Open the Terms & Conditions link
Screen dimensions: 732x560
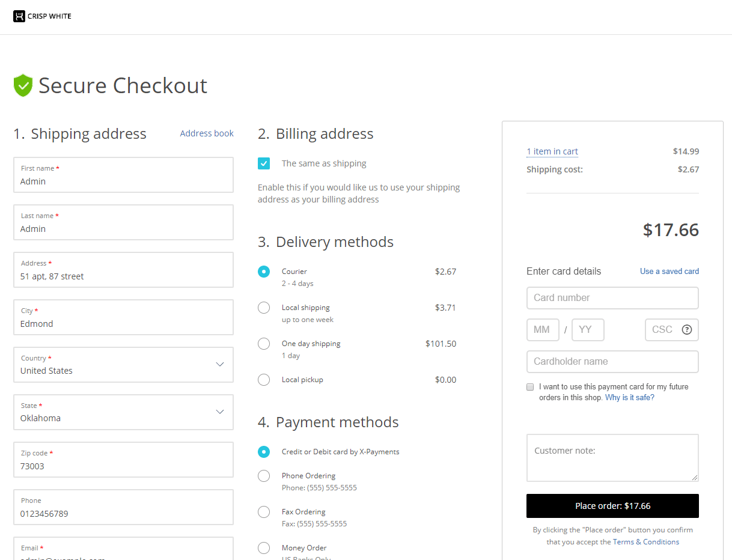click(x=646, y=541)
